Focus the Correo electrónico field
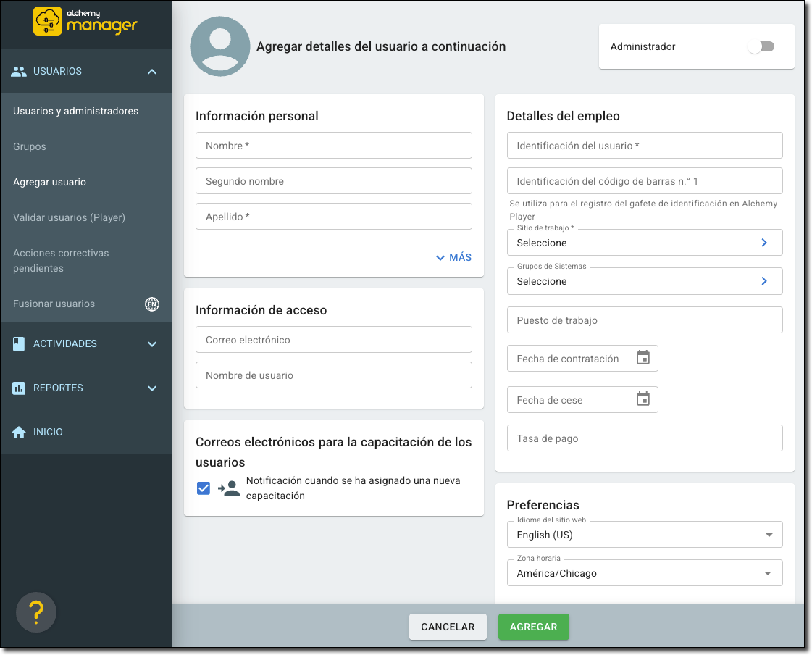The image size is (812, 655). [x=333, y=339]
